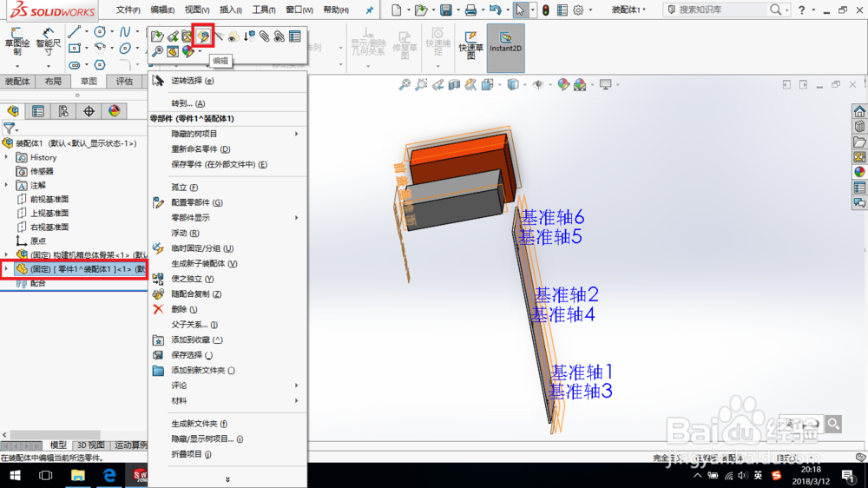Viewport: 868px width, 488px height.
Task: Click Section View icon in heads-up toolbar
Action: point(454,85)
